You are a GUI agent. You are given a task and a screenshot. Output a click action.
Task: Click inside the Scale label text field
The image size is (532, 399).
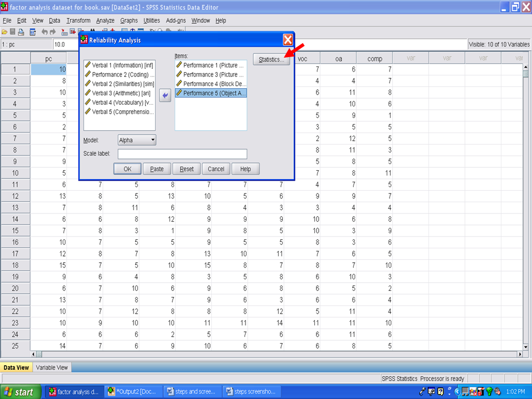pos(182,154)
